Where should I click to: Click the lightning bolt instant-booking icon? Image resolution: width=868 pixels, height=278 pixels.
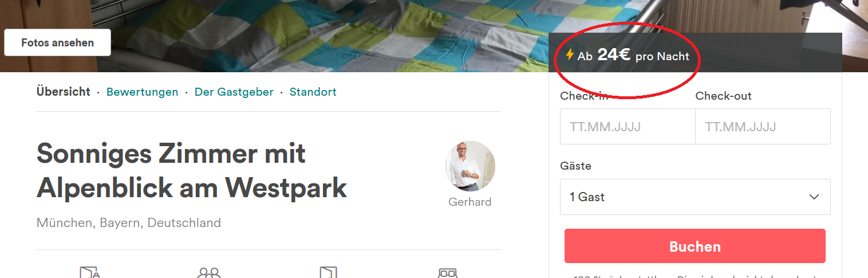(570, 55)
